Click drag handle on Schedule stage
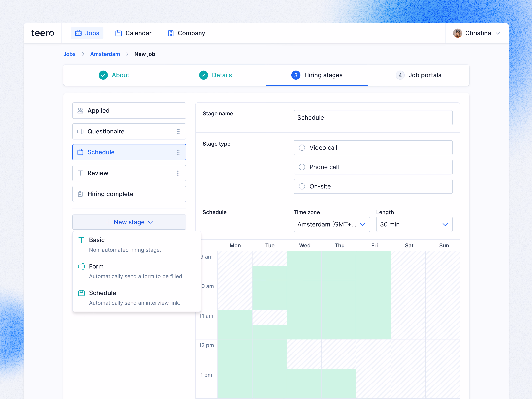The height and width of the screenshot is (399, 532). (x=178, y=152)
